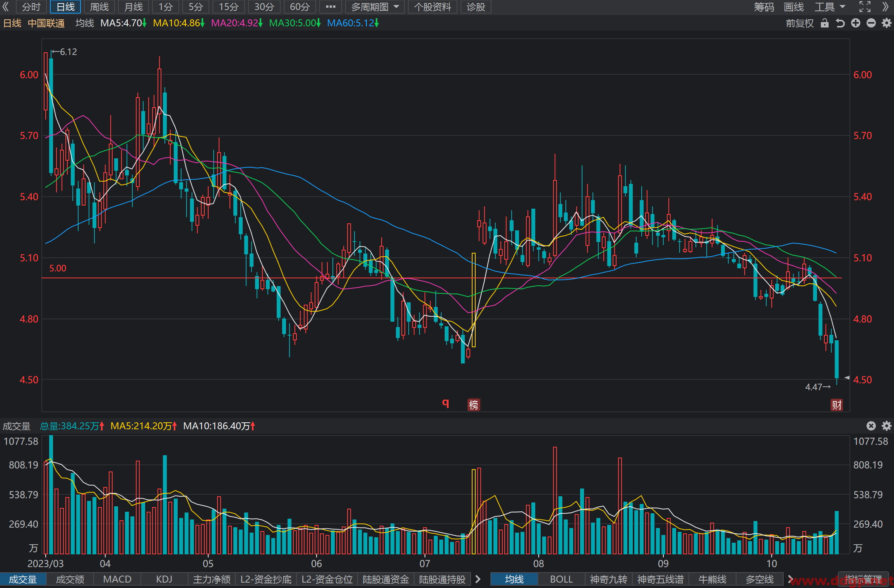
Task: Click MA5:4.70 moving average label
Action: click(123, 23)
